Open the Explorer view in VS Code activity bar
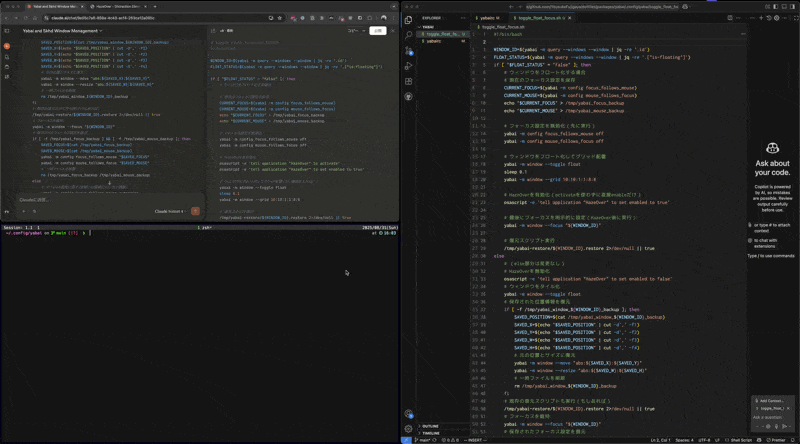This screenshot has height=444, width=800. pos(408,20)
